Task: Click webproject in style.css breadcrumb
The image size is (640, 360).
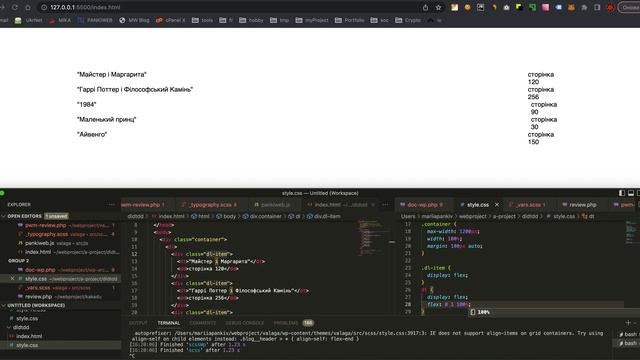Action: tap(473, 216)
